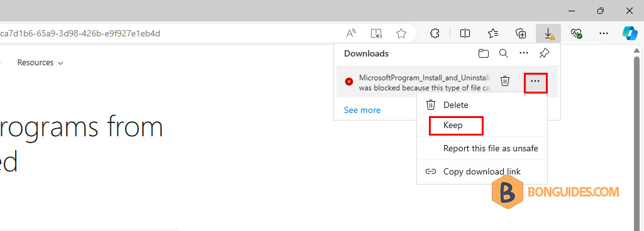Expand the Resources dropdown menu
Screen dimensions: 644x231
40,63
